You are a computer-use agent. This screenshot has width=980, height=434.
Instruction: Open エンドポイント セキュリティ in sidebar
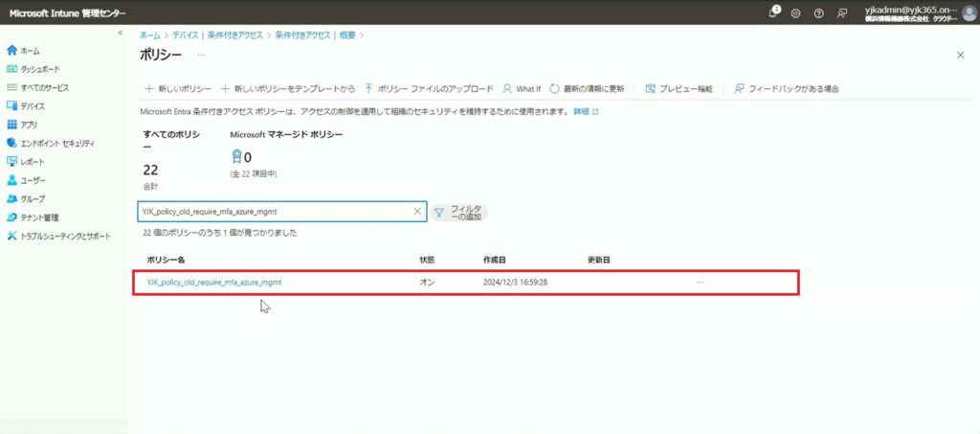50,143
